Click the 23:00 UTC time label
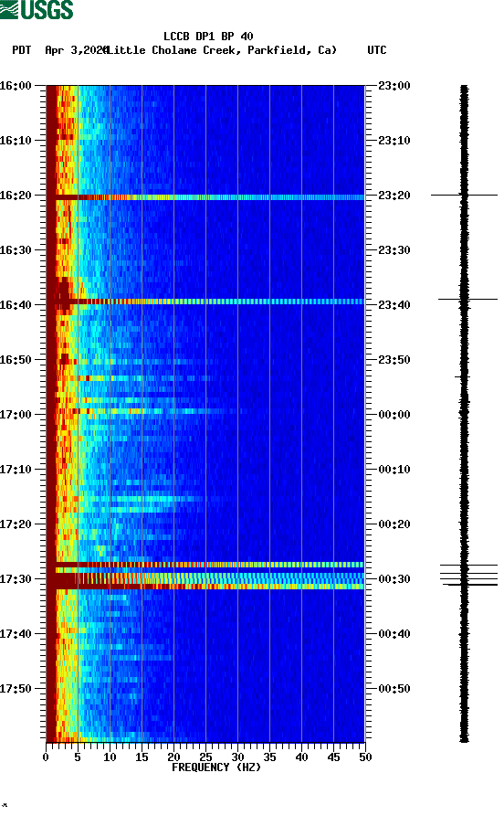504x815 pixels. (x=394, y=86)
